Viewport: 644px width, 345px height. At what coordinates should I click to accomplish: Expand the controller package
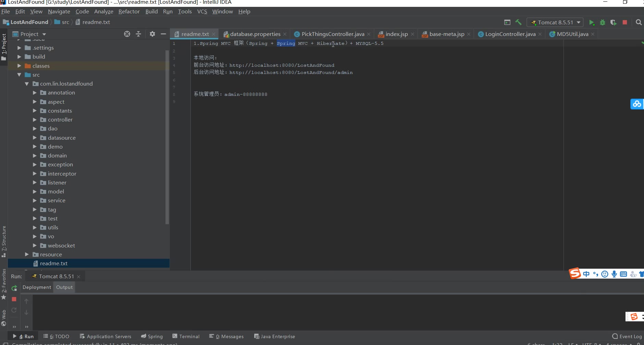(x=35, y=119)
